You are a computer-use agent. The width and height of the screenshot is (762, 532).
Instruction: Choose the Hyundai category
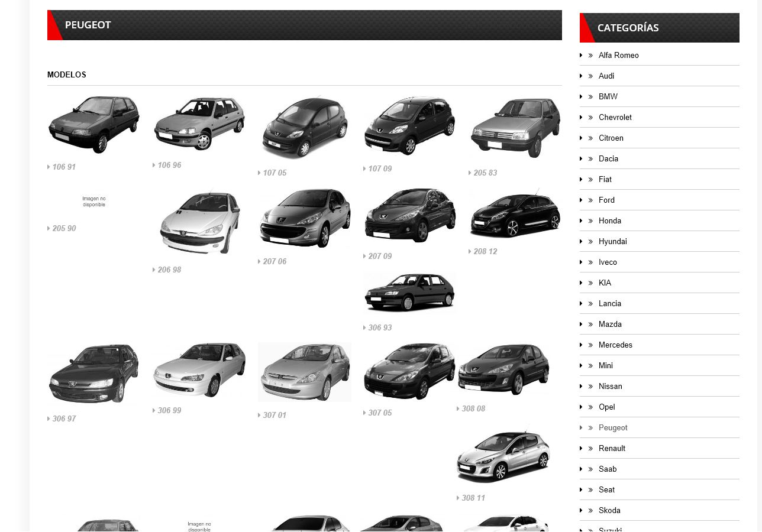coord(613,242)
